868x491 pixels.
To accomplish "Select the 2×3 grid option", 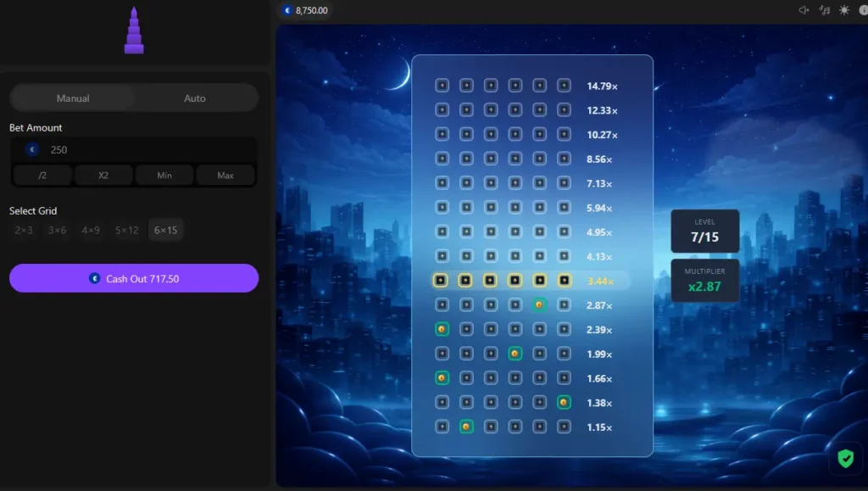I will coord(24,230).
